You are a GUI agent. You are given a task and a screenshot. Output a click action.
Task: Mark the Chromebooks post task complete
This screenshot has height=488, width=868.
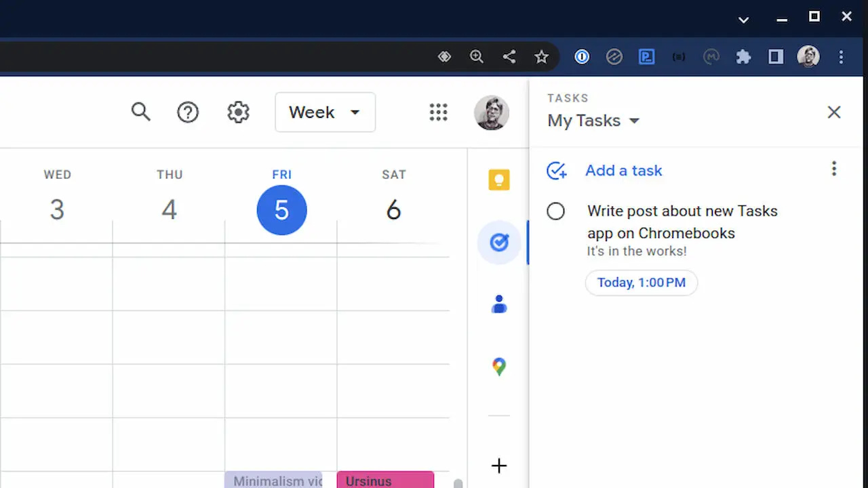pos(555,211)
